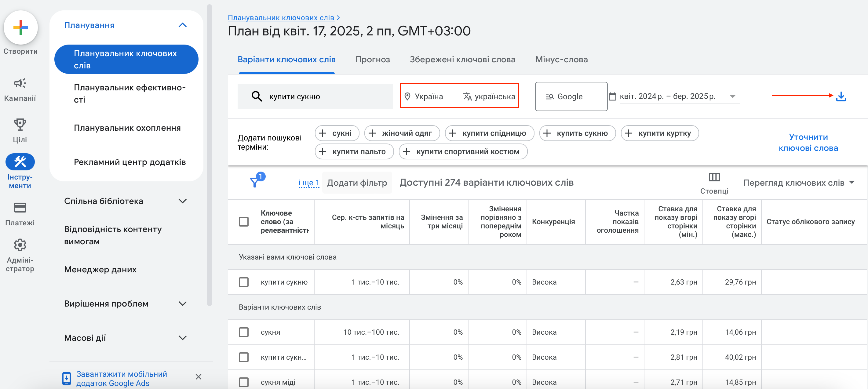The image size is (868, 389).
Task: Click the 'і ще 1' filter link
Action: [x=309, y=183]
